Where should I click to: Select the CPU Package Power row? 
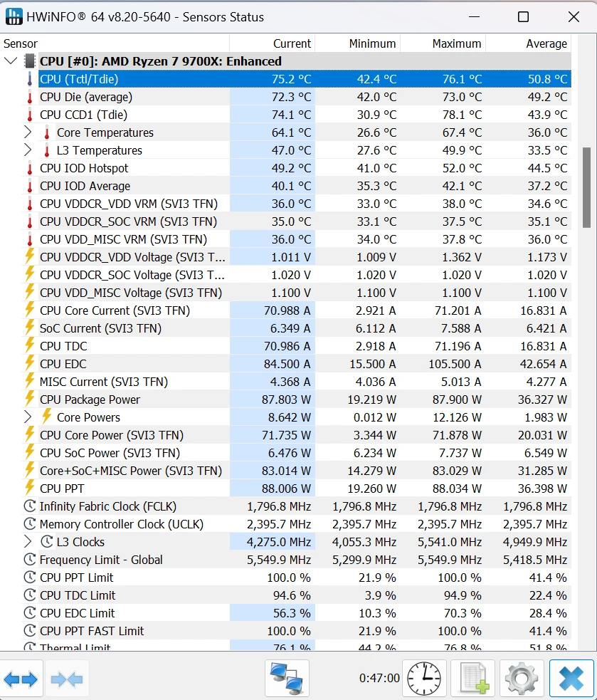pyautogui.click(x=90, y=399)
